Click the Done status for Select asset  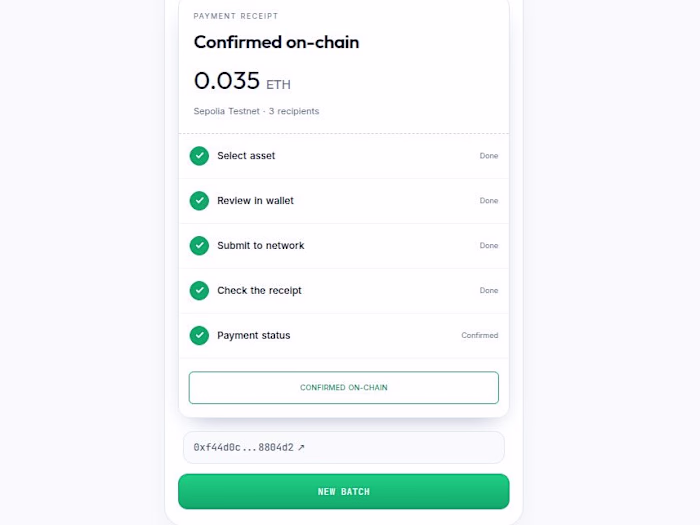[x=489, y=156]
